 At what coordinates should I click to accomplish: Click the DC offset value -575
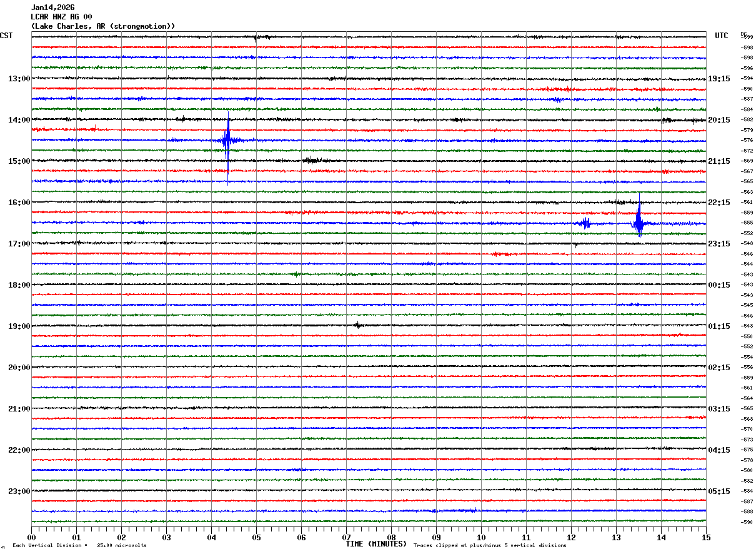747,450
